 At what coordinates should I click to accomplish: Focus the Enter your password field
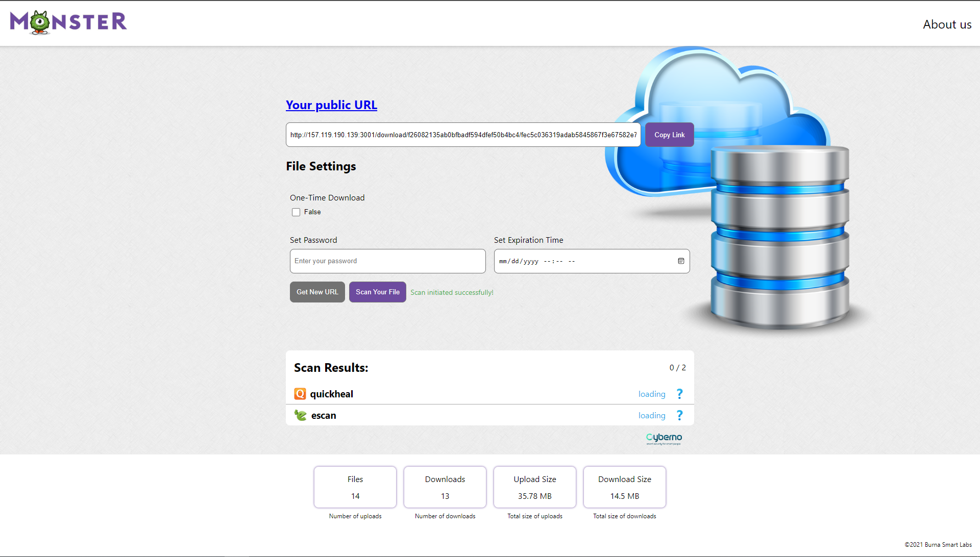[x=387, y=261]
